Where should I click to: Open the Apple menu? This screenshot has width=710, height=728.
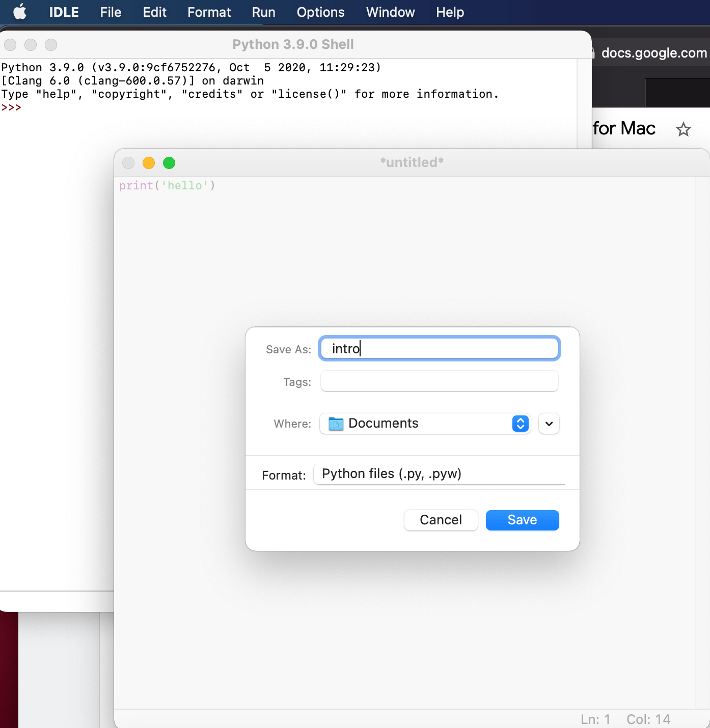[20, 12]
